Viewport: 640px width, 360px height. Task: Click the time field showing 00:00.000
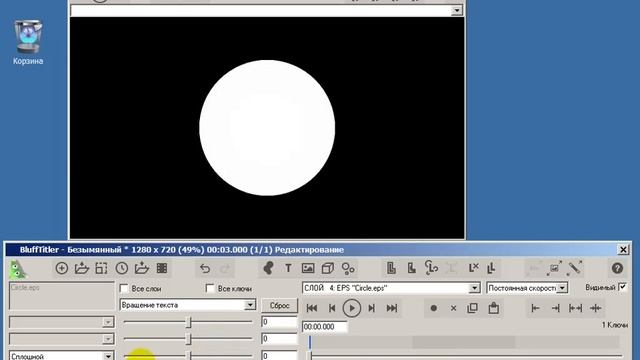pyautogui.click(x=324, y=327)
